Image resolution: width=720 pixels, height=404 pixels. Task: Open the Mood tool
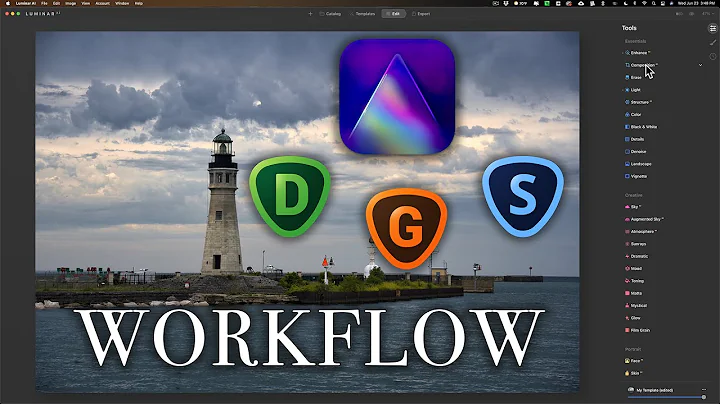[634, 269]
